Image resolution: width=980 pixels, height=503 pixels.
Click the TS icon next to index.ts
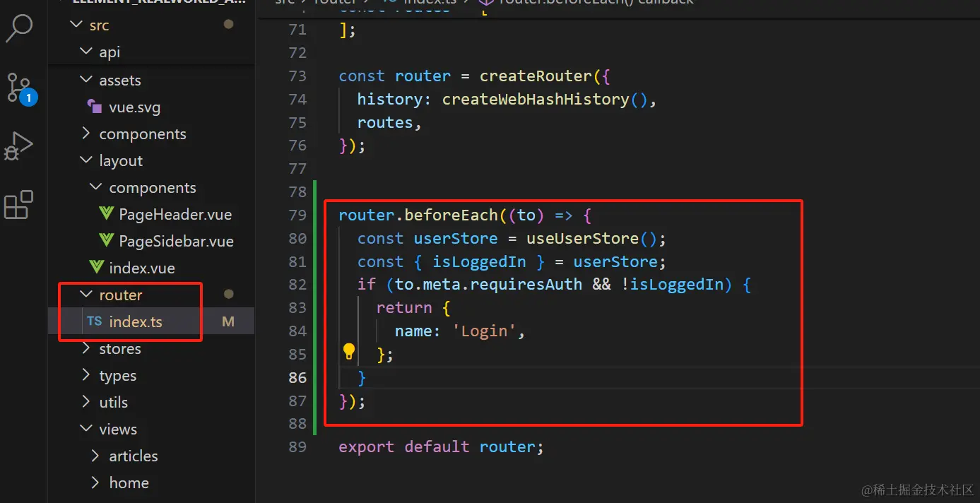[x=94, y=321]
